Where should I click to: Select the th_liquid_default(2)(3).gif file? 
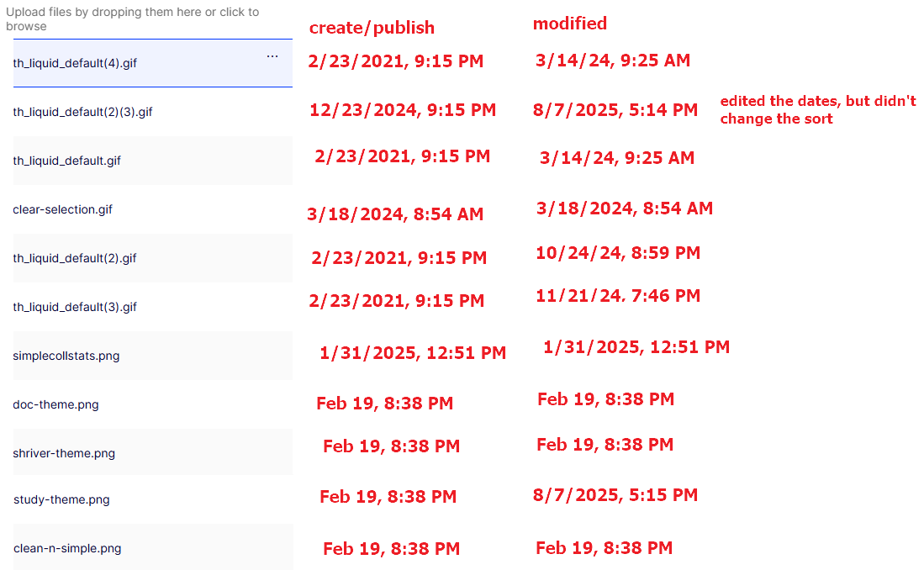point(82,112)
